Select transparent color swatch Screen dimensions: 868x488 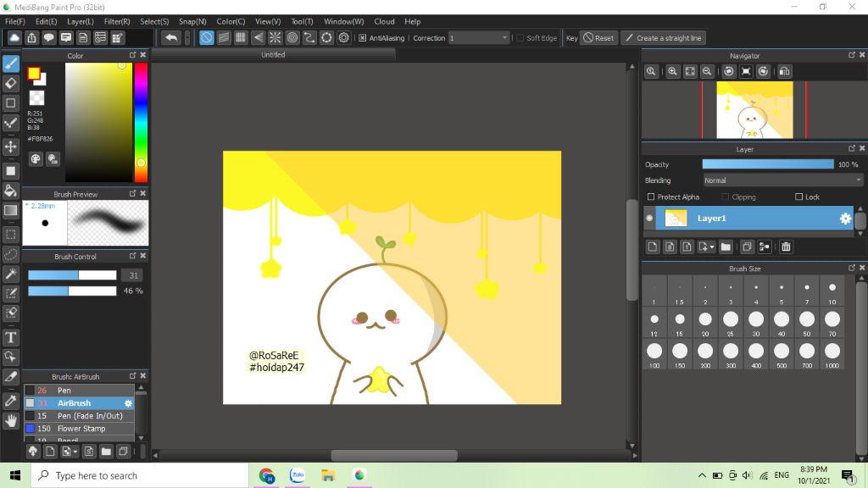coord(36,98)
